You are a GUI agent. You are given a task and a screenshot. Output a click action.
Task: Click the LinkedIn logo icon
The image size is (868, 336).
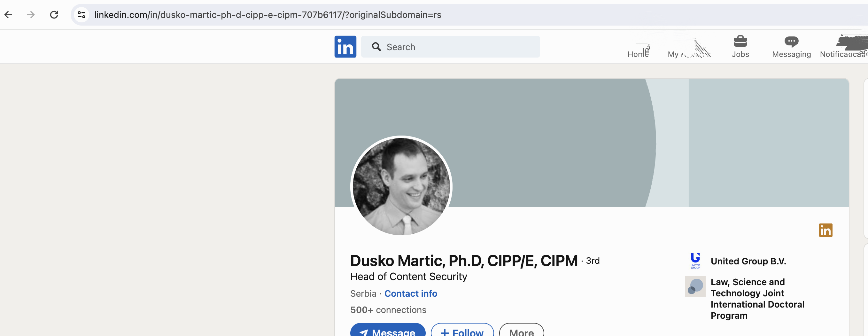pyautogui.click(x=345, y=47)
